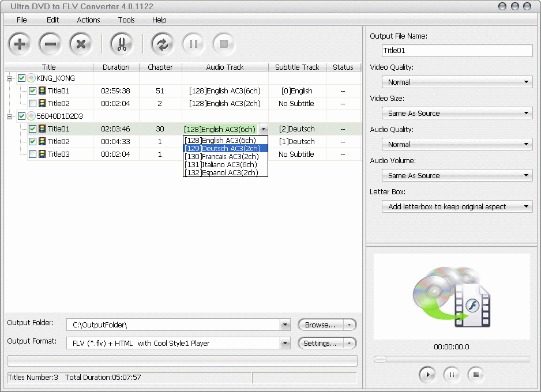Select [128]English AC3(6ch) in dropdown list
Screen dimensions: 541x392
click(226, 140)
